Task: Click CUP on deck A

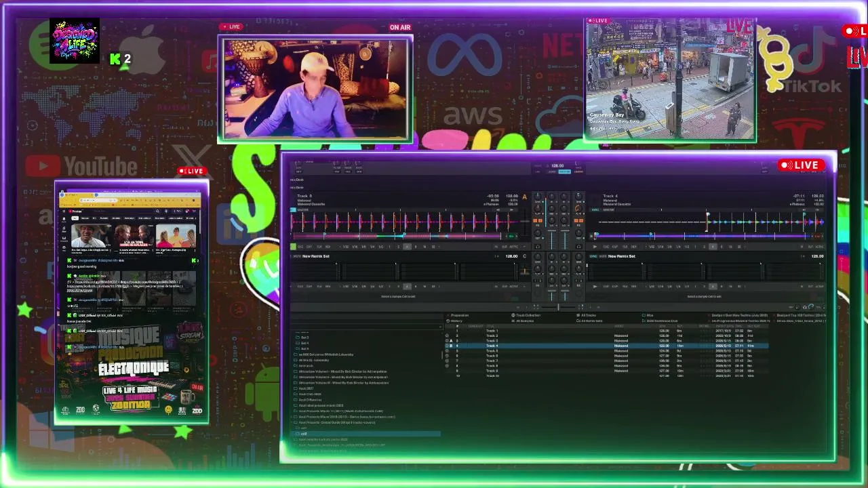Action: click(310, 247)
